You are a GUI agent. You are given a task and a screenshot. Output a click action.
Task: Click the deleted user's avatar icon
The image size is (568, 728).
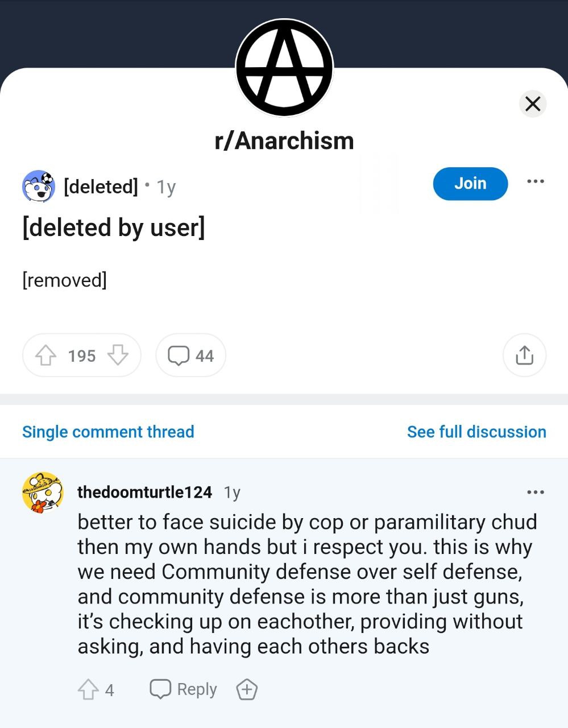pos(38,186)
